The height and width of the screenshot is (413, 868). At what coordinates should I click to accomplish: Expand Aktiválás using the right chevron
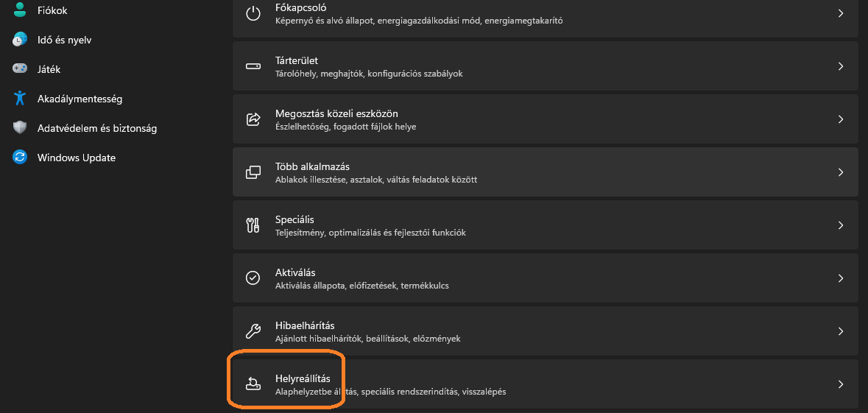point(840,278)
